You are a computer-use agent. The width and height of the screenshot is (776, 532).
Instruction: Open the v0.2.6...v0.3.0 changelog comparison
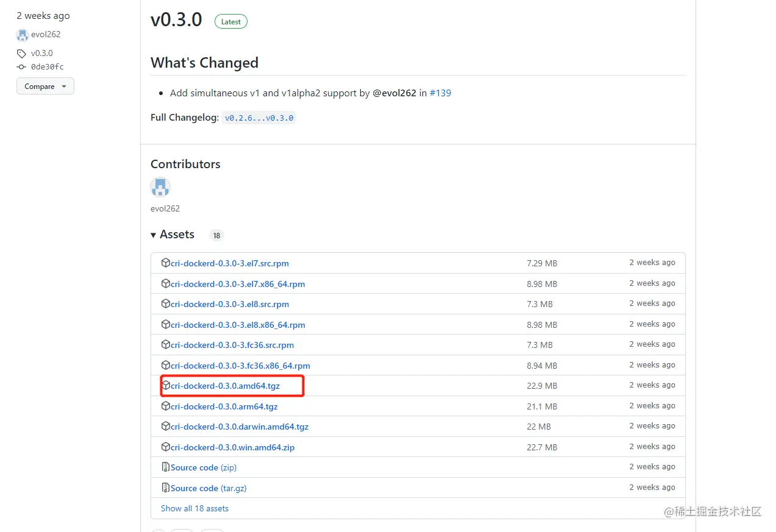259,118
